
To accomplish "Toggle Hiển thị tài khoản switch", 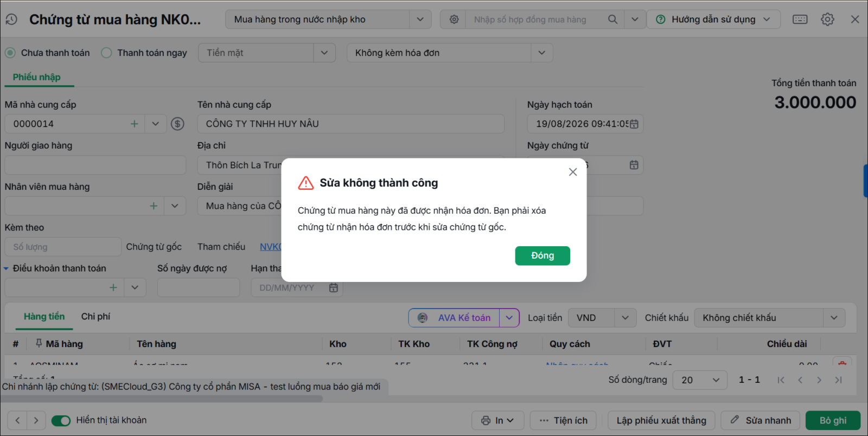I will point(61,420).
